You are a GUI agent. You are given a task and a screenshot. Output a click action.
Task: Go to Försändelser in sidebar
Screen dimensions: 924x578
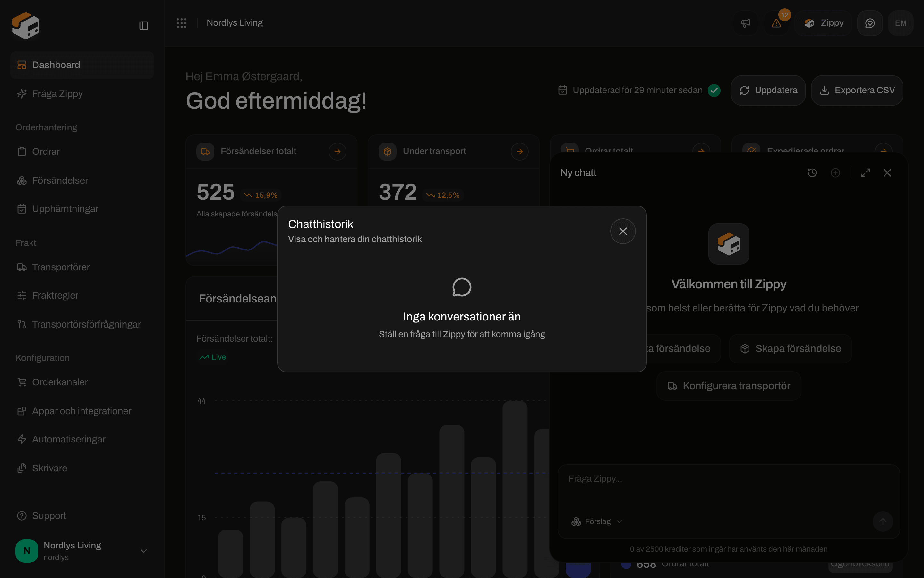82,180
